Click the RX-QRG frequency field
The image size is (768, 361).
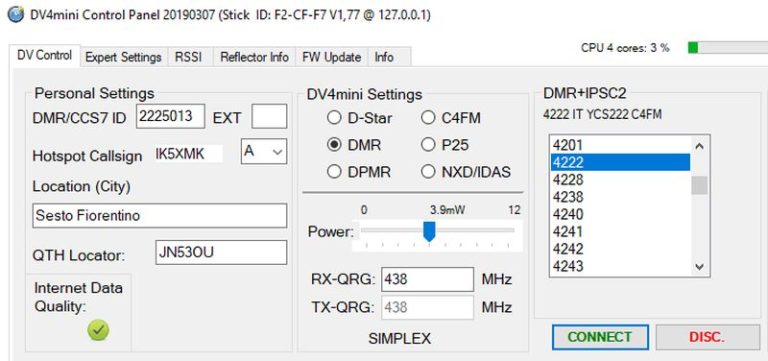[x=428, y=280]
